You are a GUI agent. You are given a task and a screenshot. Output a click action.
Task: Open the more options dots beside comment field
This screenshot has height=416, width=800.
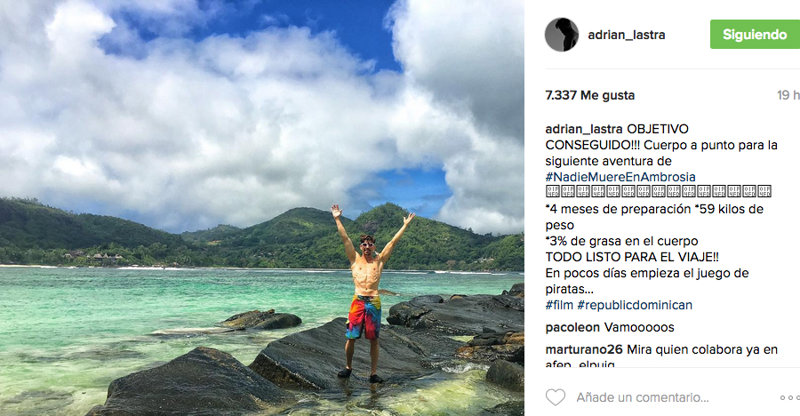coord(788,397)
